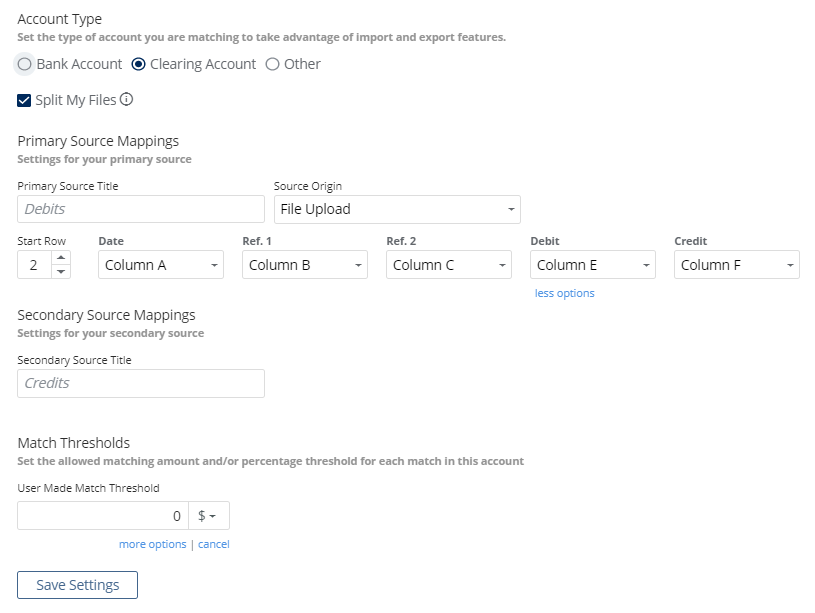Open the Debit column dropdown
Screen dimensions: 815x613
(593, 265)
